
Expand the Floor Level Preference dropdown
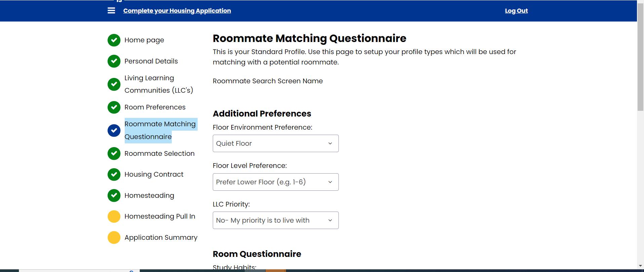click(276, 182)
